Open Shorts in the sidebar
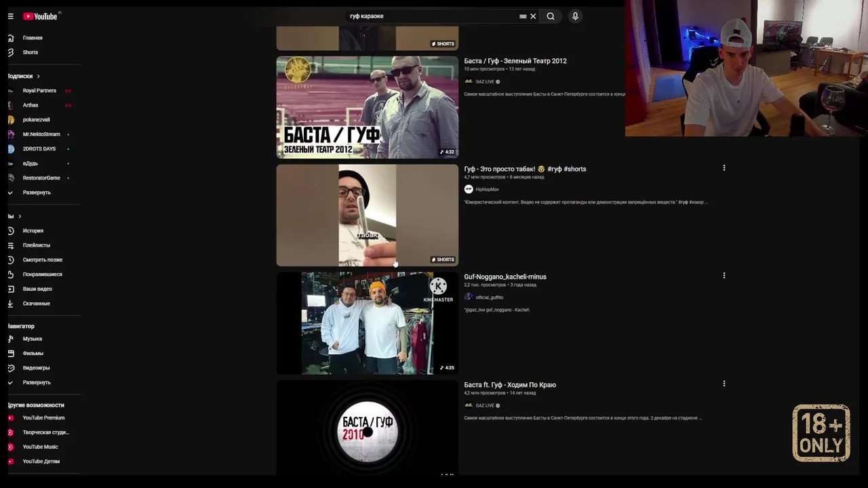868x488 pixels. (x=31, y=52)
